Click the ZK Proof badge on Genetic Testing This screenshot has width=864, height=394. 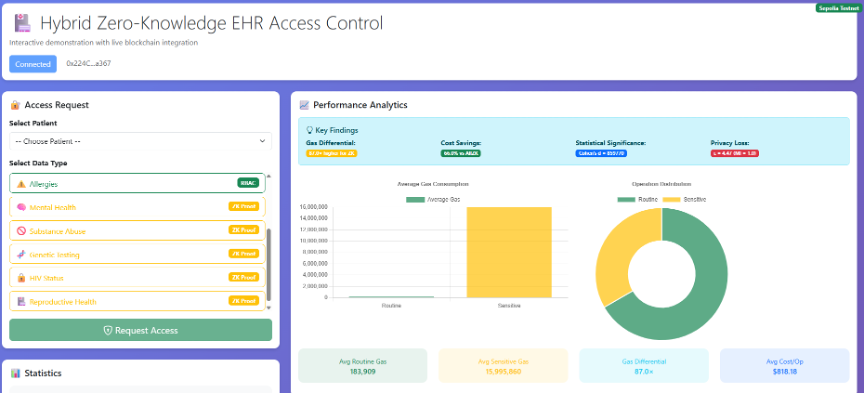pos(244,253)
